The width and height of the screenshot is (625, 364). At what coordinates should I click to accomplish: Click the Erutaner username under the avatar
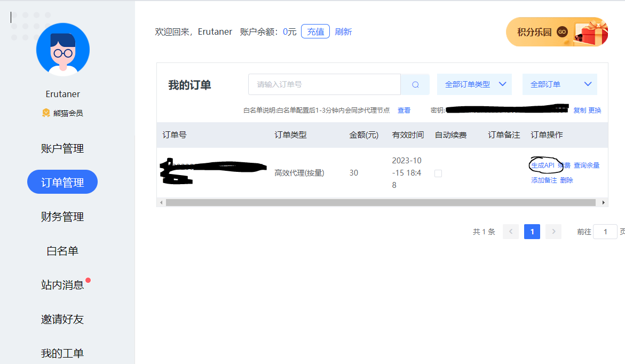tap(62, 94)
